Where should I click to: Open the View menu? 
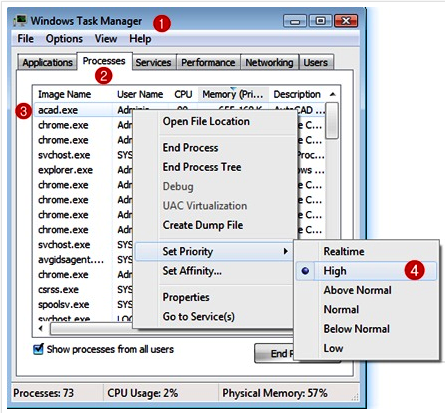tap(106, 39)
